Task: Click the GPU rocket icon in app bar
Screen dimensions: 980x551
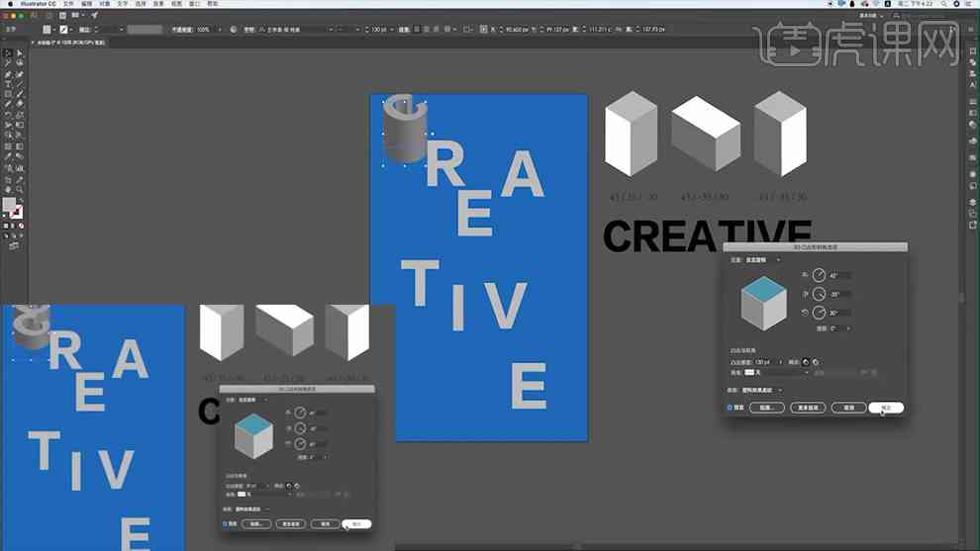Action: tap(94, 15)
